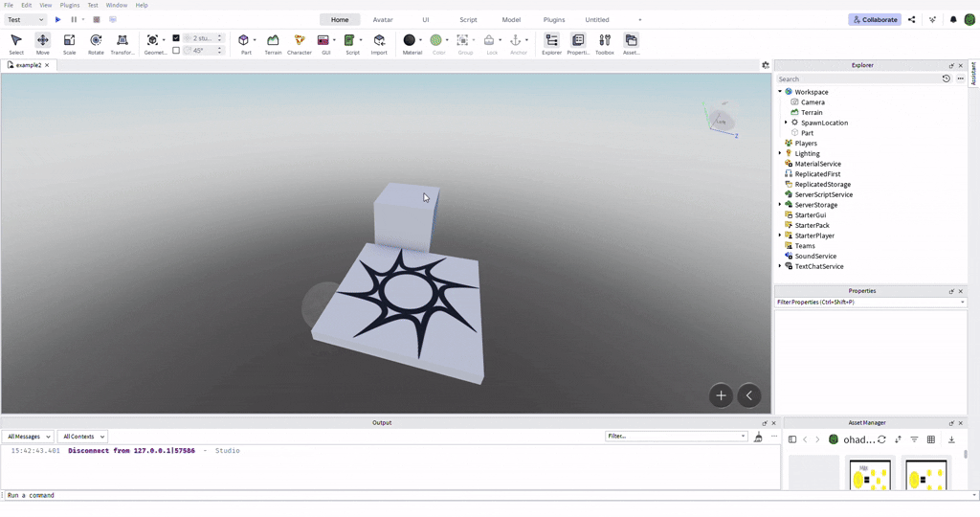Click the Explorer search field
Viewport: 980px width, 517px height.
[857, 79]
